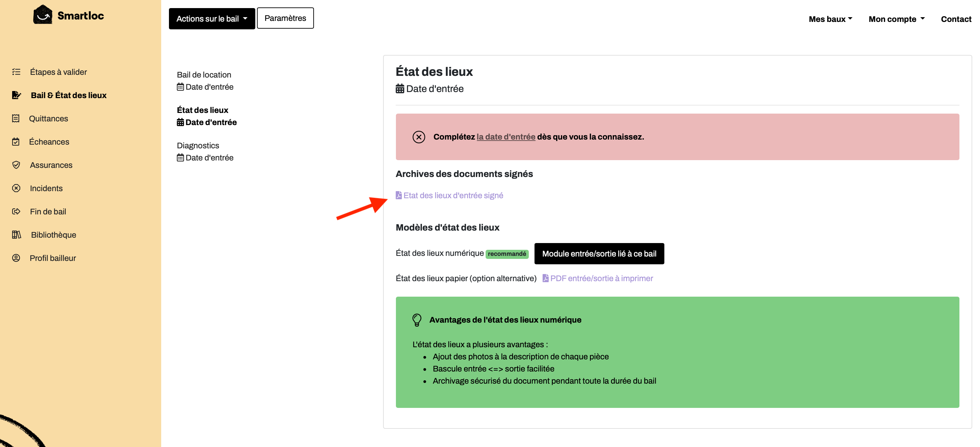980x447 pixels.
Task: Click PDF icon of signed entry inventory
Action: click(x=399, y=195)
